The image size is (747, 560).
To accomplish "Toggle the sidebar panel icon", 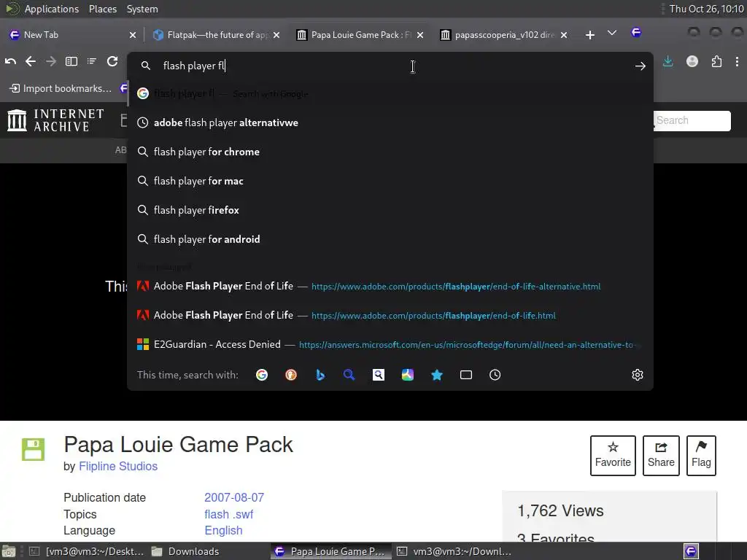I will [71, 61].
